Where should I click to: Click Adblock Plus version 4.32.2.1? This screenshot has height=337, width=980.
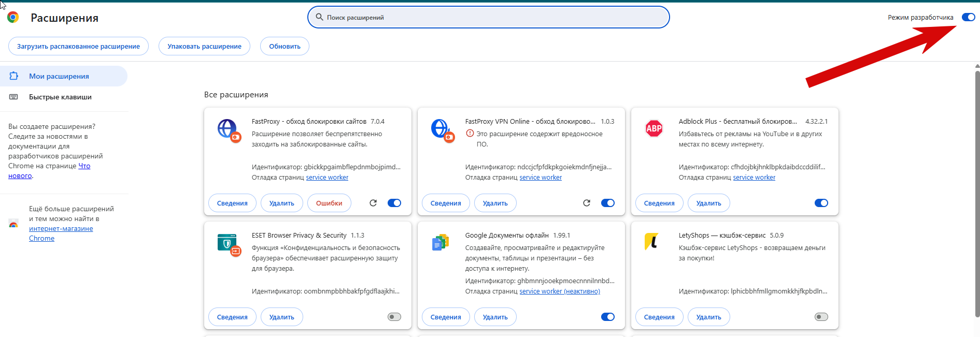pyautogui.click(x=816, y=121)
